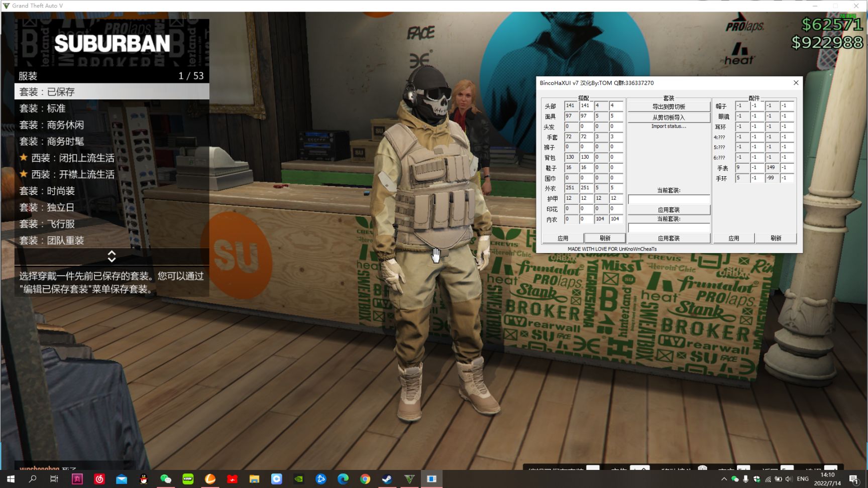
Task: Click menu up/down scroll arrows
Action: click(x=112, y=257)
